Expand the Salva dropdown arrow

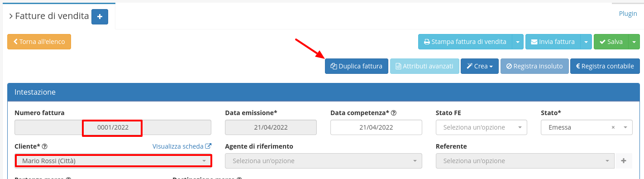pyautogui.click(x=634, y=42)
